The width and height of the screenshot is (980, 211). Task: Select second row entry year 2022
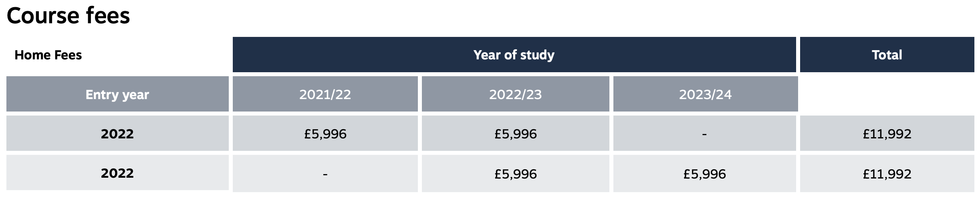tap(117, 172)
